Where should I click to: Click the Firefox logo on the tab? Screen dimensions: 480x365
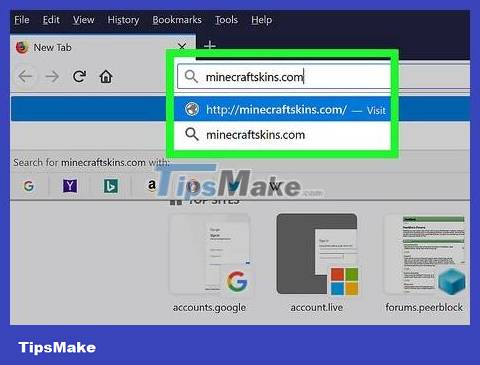coord(22,48)
